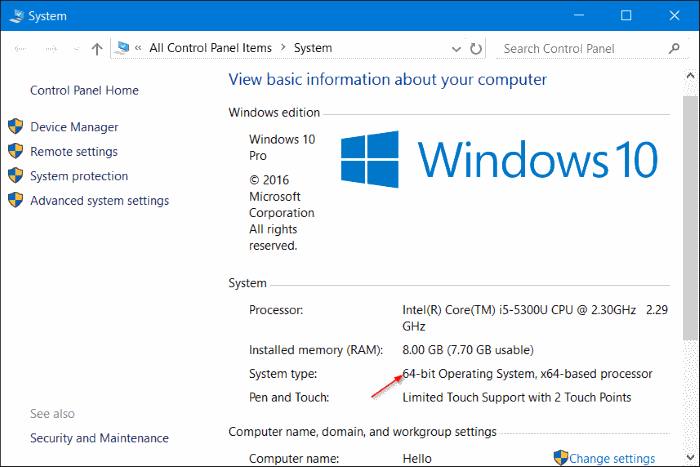This screenshot has width=700, height=467.
Task: Open the recent locations dropdown arrow
Action: [x=76, y=49]
